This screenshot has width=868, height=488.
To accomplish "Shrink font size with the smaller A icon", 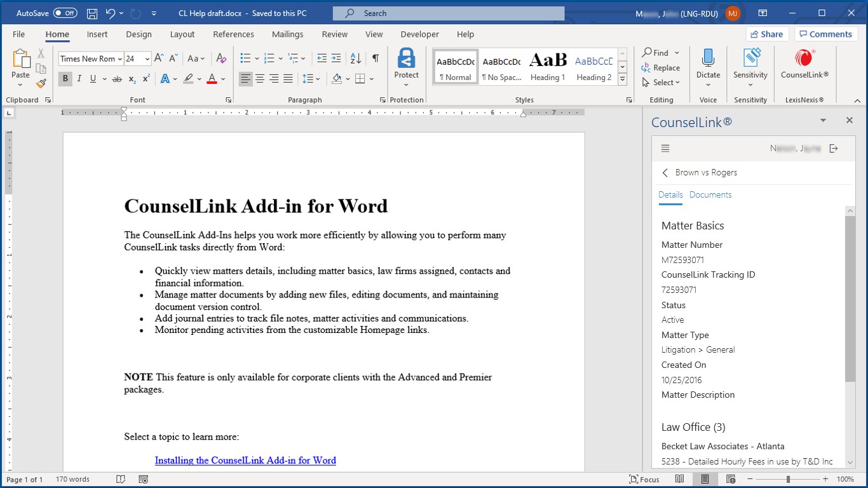I will click(173, 58).
